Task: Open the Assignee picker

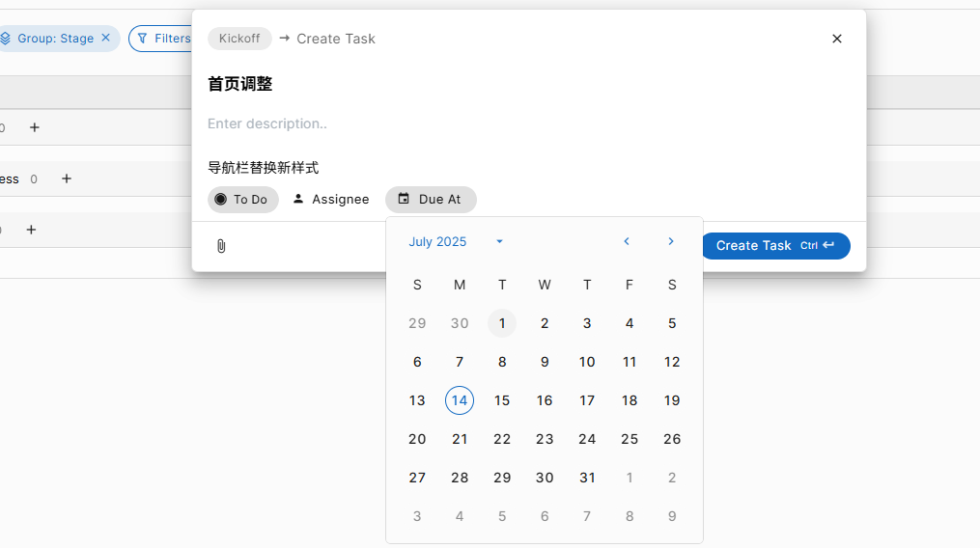Action: pos(331,200)
